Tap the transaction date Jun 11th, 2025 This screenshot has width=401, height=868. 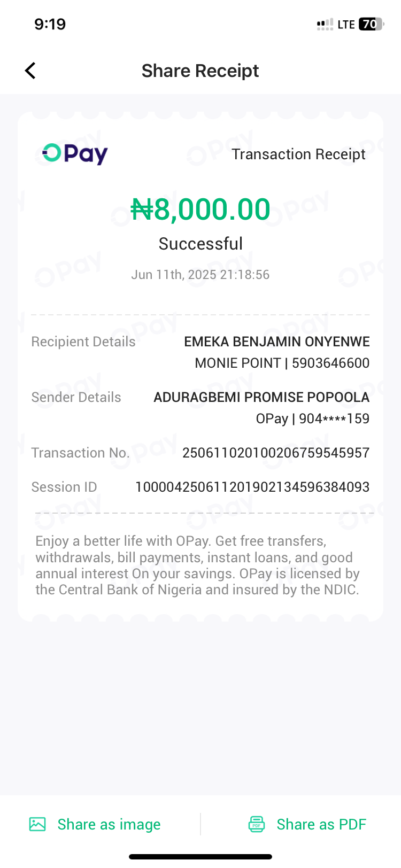point(200,275)
